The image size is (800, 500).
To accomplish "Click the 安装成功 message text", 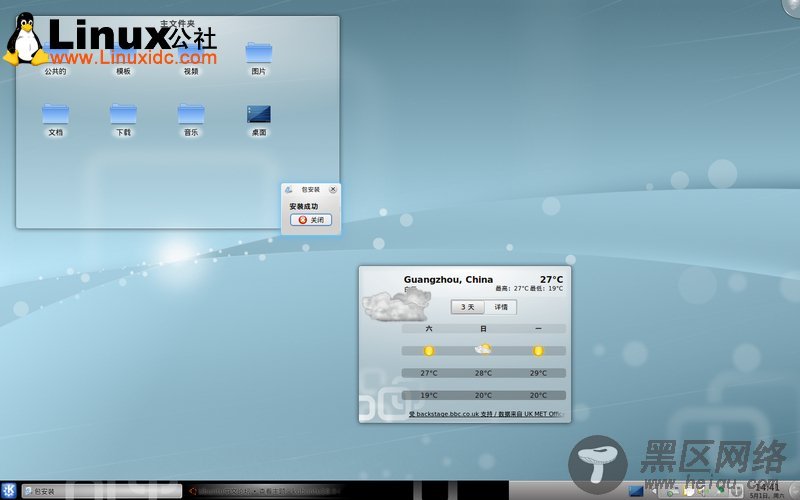I will click(304, 206).
